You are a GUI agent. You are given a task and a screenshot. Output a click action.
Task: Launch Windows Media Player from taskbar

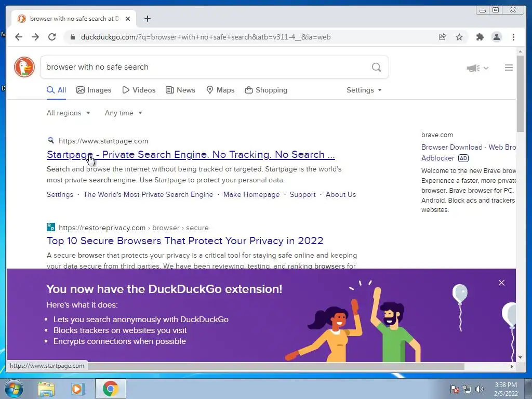(77, 389)
